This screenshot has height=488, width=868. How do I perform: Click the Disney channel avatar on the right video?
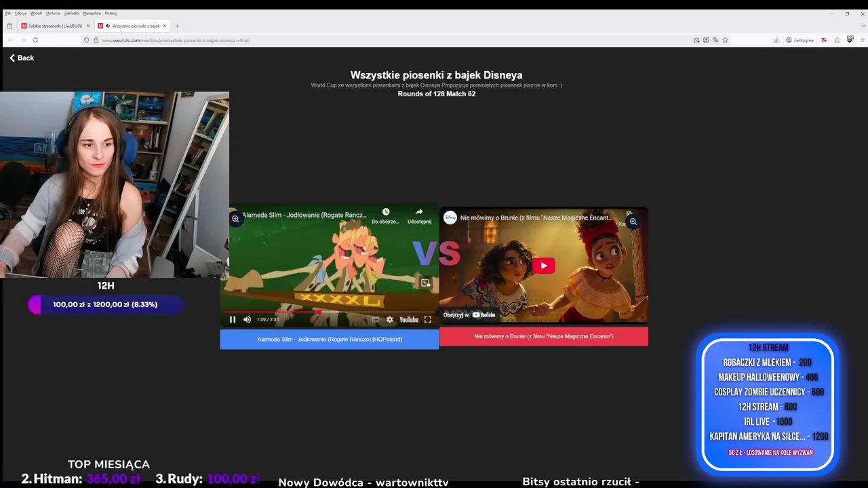tap(450, 218)
